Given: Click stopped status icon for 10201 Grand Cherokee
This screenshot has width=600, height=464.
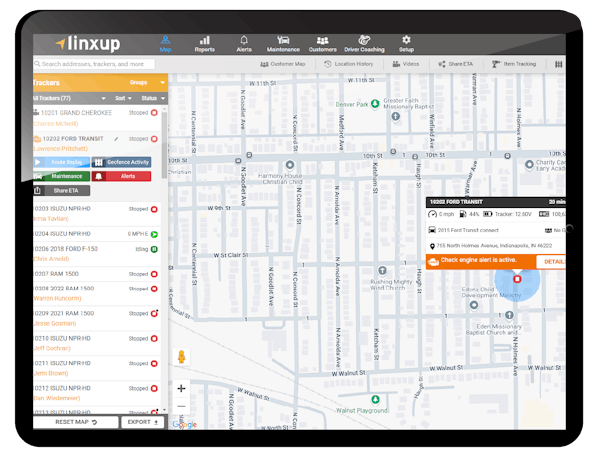Looking at the screenshot, I should coord(154,113).
